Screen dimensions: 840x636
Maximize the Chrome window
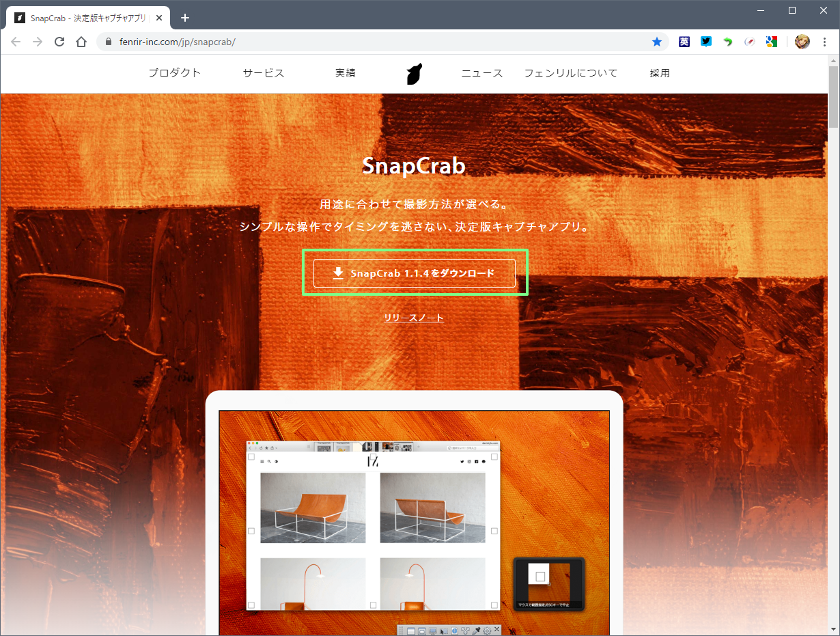point(792,10)
